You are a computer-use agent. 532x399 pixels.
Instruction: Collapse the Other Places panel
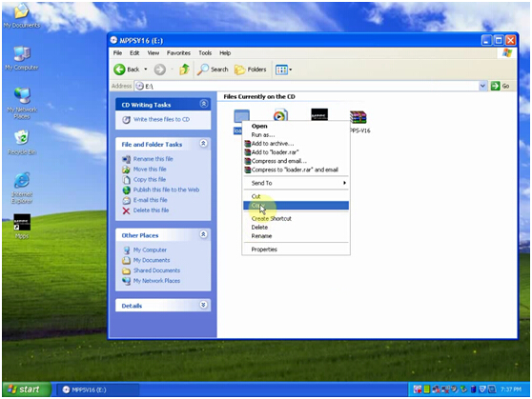point(203,234)
